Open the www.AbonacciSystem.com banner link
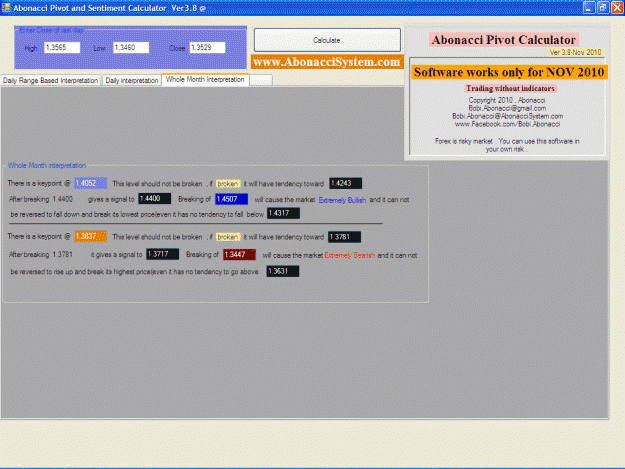The width and height of the screenshot is (625, 469). 327,62
